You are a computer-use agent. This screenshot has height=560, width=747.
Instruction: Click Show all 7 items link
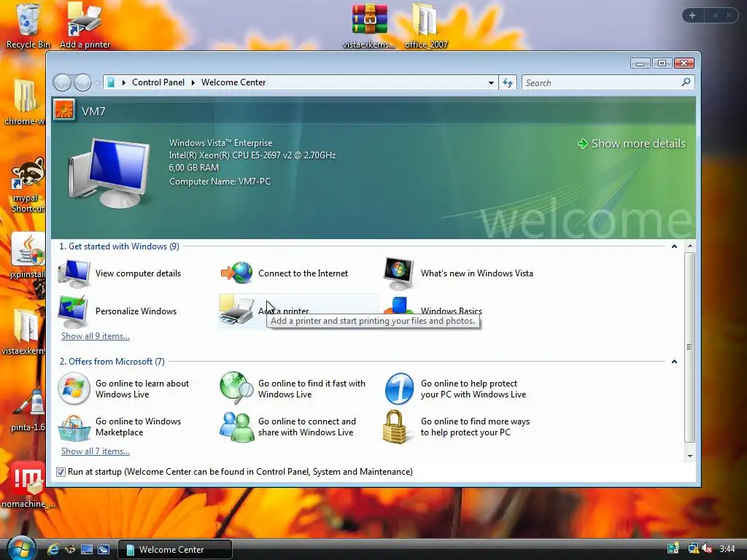(96, 451)
